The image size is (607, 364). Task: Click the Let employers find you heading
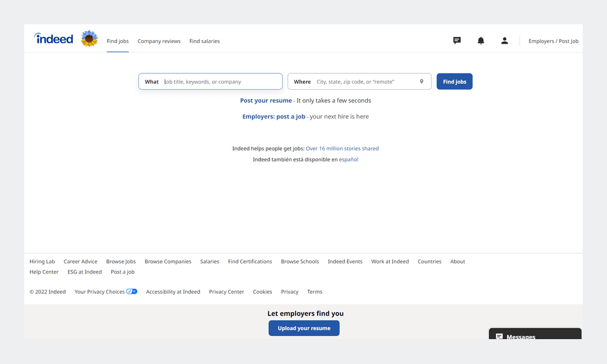[305, 313]
